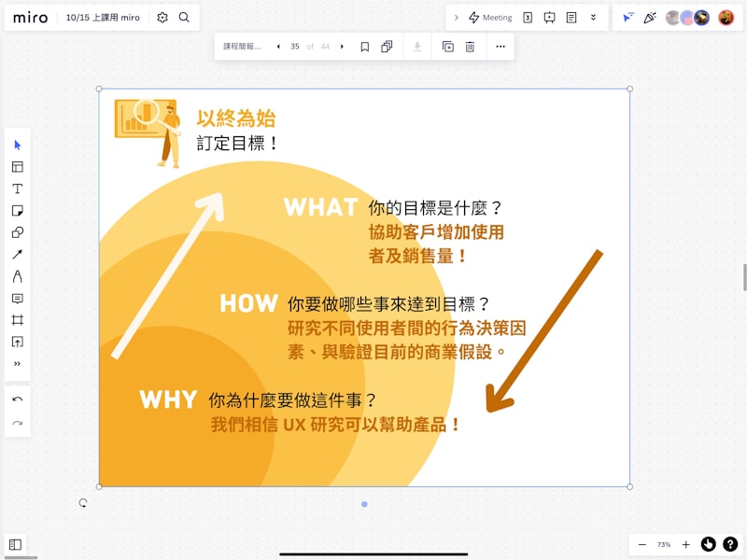This screenshot has width=747, height=560.
Task: Click the frame's top-left corner resize handle
Action: (99, 89)
